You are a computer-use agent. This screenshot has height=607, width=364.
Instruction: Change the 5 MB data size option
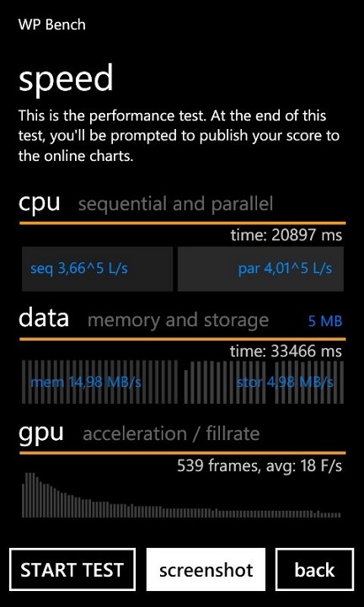pos(325,321)
